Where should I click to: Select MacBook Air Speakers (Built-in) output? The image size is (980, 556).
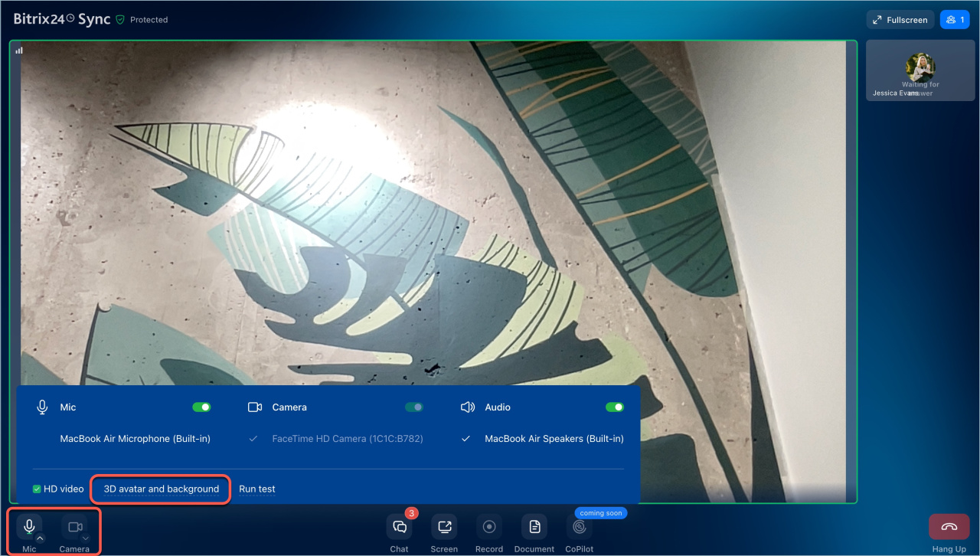(x=554, y=439)
